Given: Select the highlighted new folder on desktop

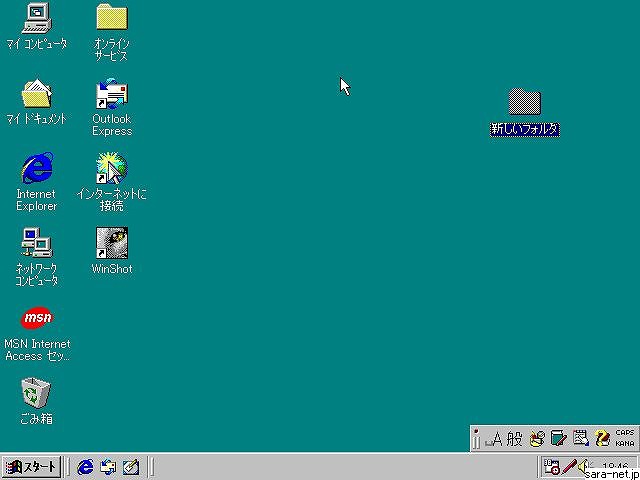Looking at the screenshot, I should (x=524, y=103).
